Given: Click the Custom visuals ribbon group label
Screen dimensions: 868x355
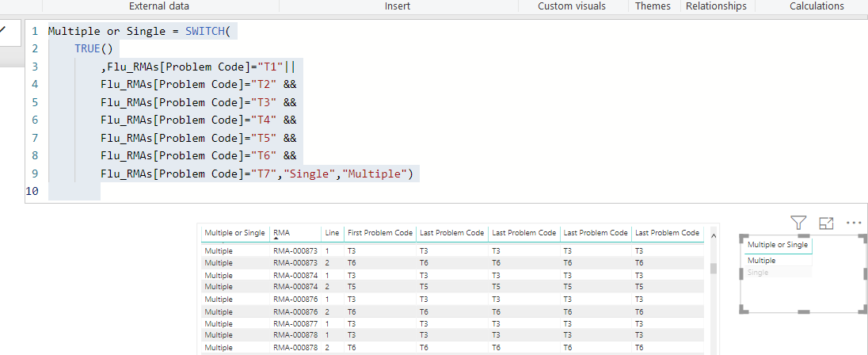Looking at the screenshot, I should coord(572,6).
